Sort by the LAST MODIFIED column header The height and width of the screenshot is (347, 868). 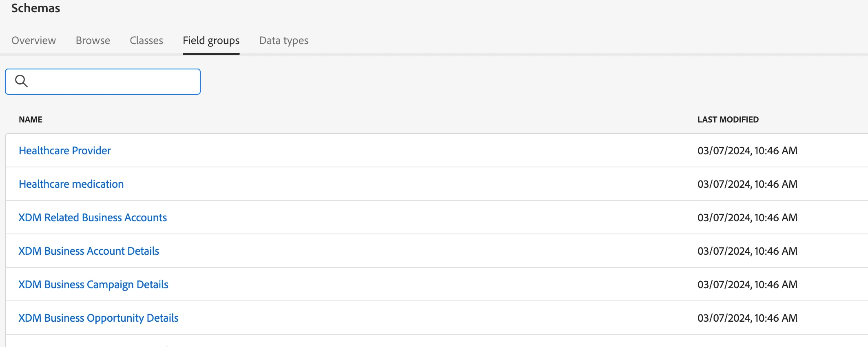click(x=728, y=120)
